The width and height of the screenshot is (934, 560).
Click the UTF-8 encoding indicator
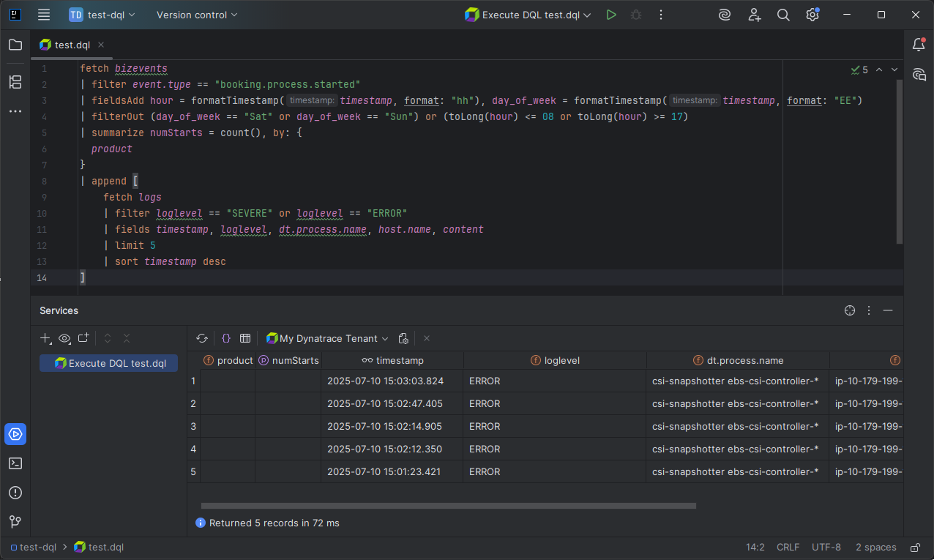click(x=826, y=548)
